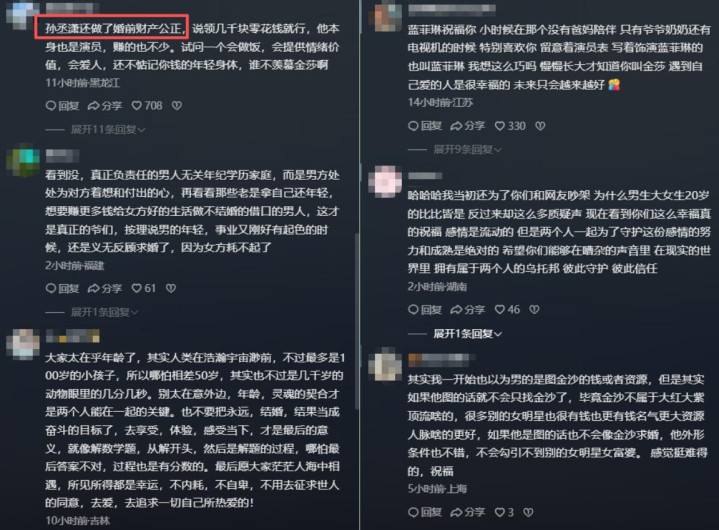Open the pink avatar of the 湖南 commenter
The width and height of the screenshot is (719, 530).
tap(385, 182)
